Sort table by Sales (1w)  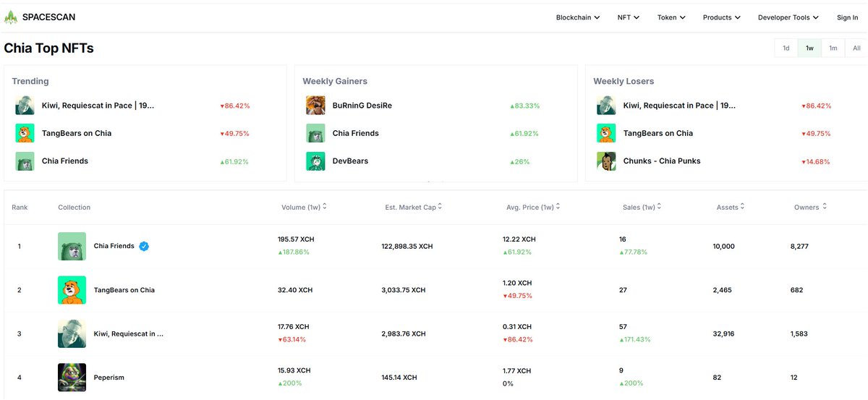point(643,207)
